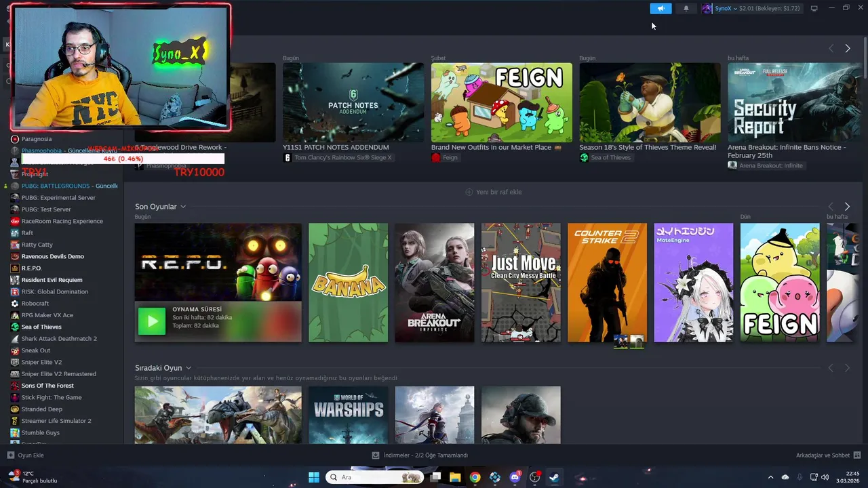Image resolution: width=868 pixels, height=488 pixels.
Task: Open Arkadaşlar ve Sohbet
Action: [823, 455]
